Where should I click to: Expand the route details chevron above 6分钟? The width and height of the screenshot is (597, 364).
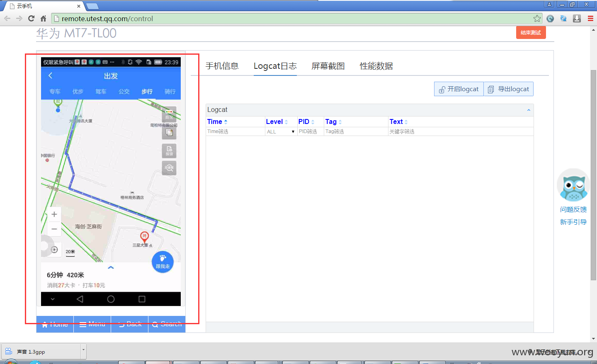point(111,267)
